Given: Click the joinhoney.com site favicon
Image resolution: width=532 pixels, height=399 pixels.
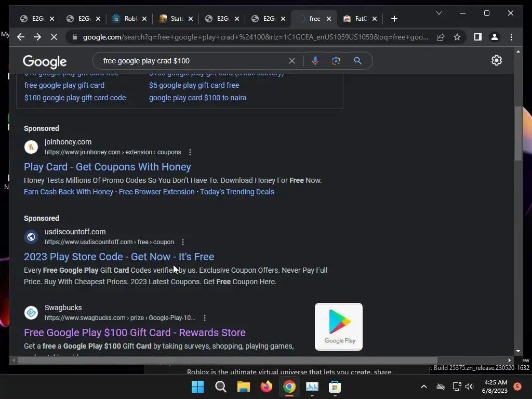Looking at the screenshot, I should point(31,147).
